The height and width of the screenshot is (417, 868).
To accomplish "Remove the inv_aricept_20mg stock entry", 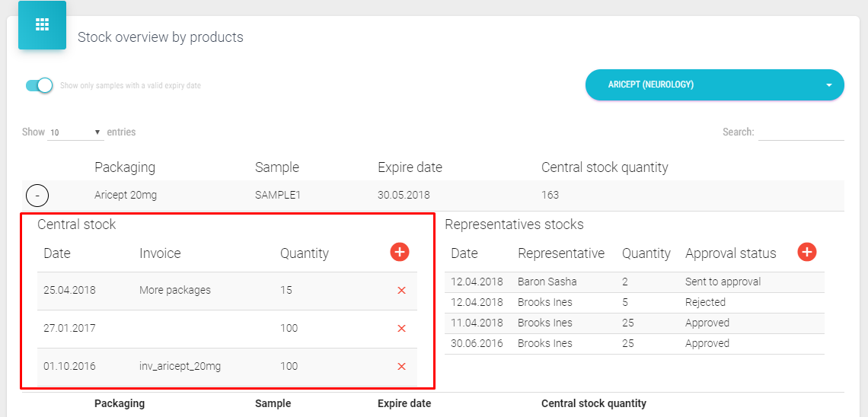I will pyautogui.click(x=401, y=367).
